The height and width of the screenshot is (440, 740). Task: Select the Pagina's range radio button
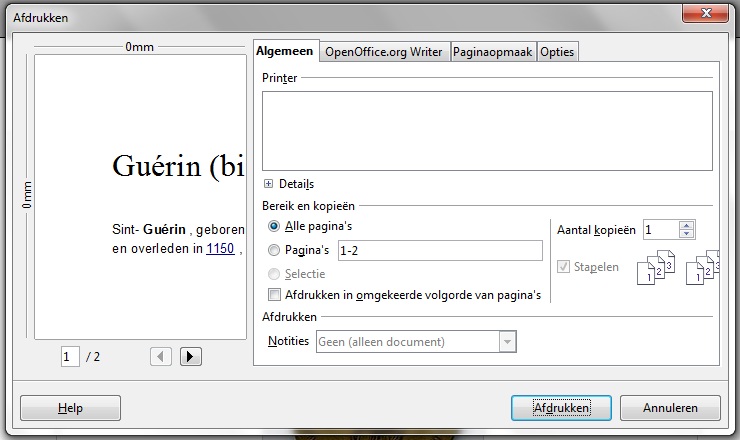(275, 250)
